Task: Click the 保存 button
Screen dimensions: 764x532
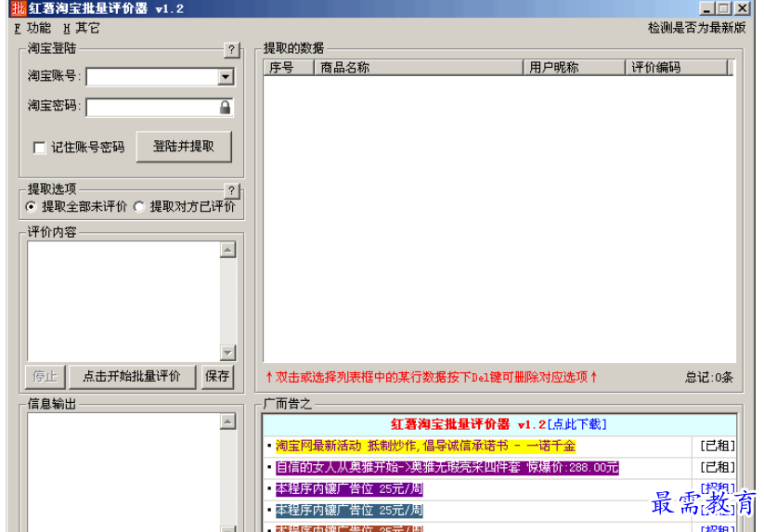Action: coord(217,377)
